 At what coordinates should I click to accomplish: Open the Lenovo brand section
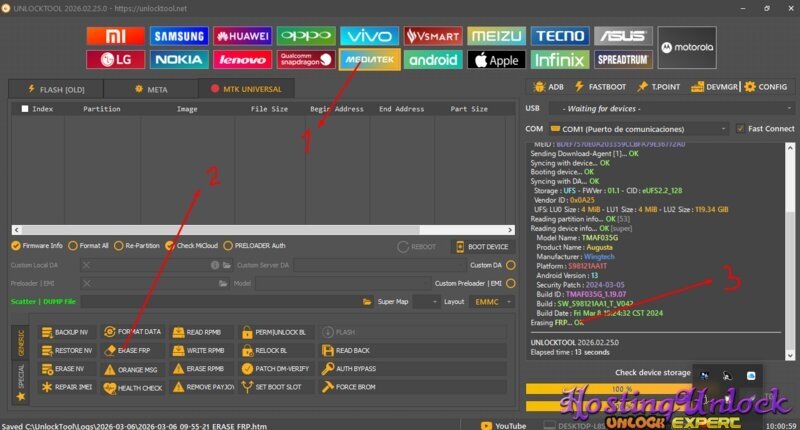click(x=242, y=60)
